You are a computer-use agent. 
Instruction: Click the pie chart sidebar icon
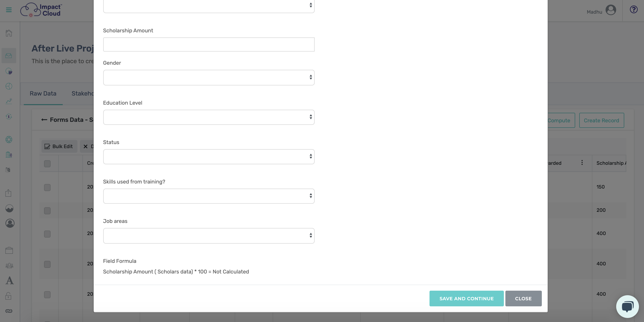click(x=9, y=86)
